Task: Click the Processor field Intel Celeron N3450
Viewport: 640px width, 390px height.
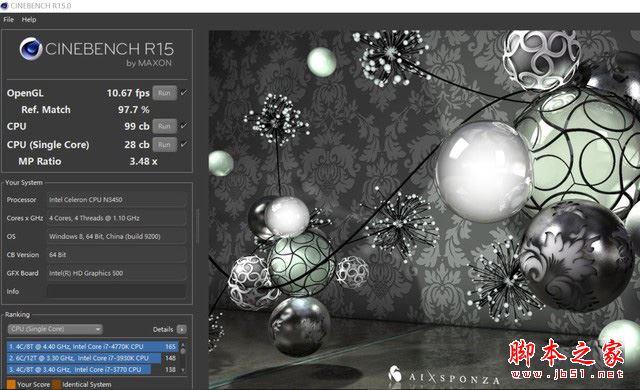Action: [x=116, y=199]
